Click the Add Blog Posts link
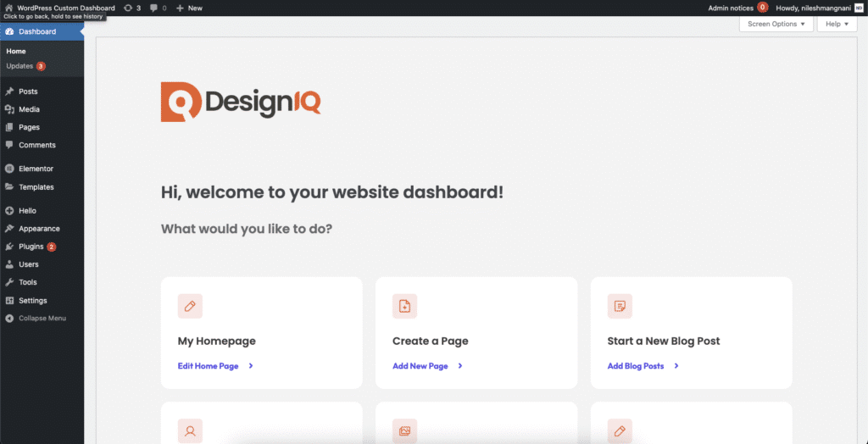Viewport: 868px width, 444px height. click(636, 366)
